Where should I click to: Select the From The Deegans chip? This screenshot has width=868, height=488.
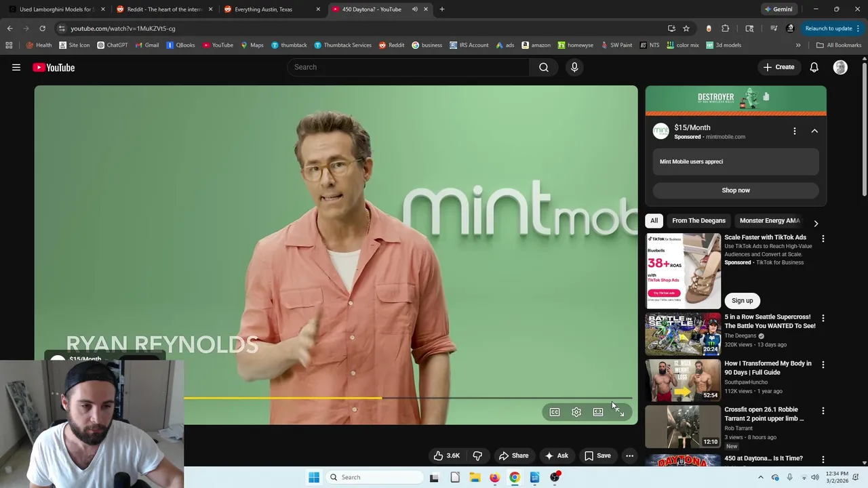(x=698, y=220)
